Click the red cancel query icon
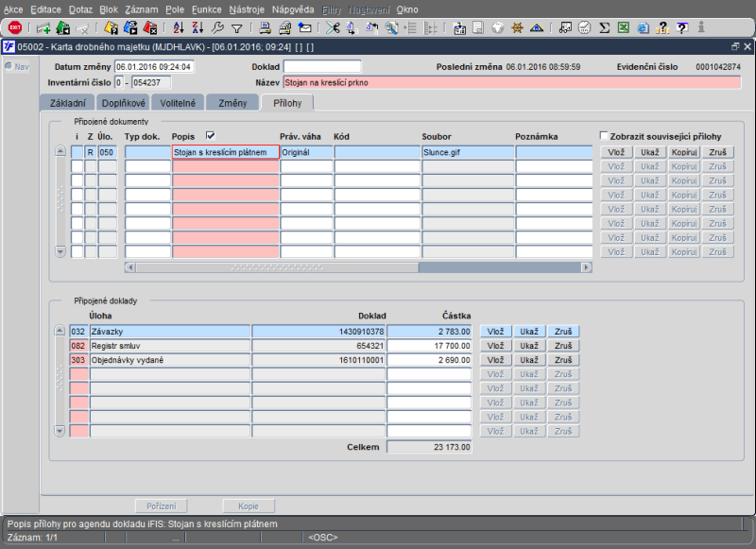The height and width of the screenshot is (549, 756). (150, 28)
